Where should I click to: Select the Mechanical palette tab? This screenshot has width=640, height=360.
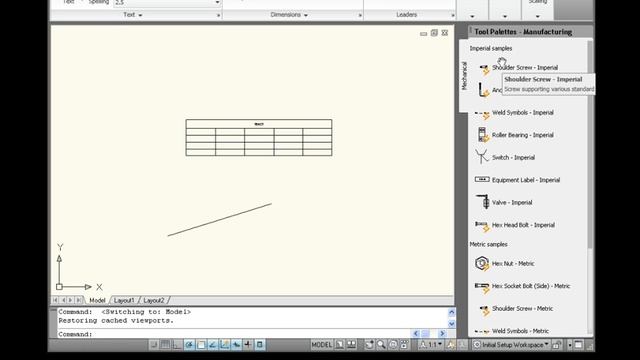click(x=464, y=76)
